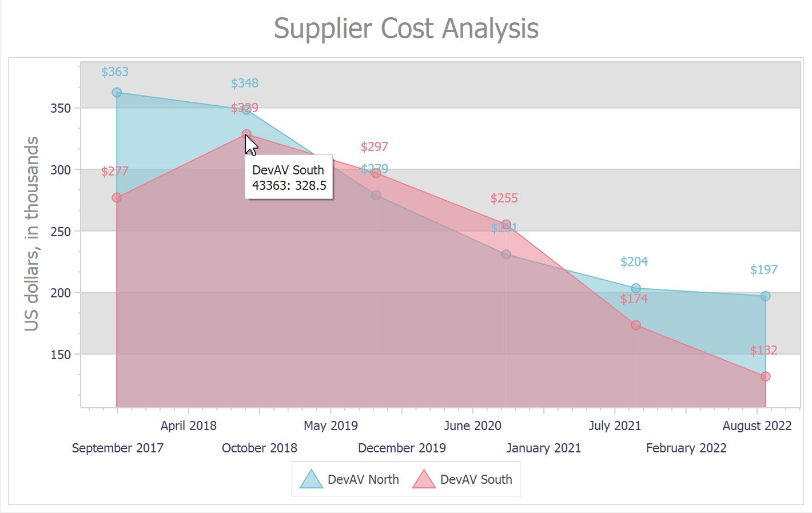Select the August 2022 axis label
Screen dimensions: 812x513
coord(757,425)
